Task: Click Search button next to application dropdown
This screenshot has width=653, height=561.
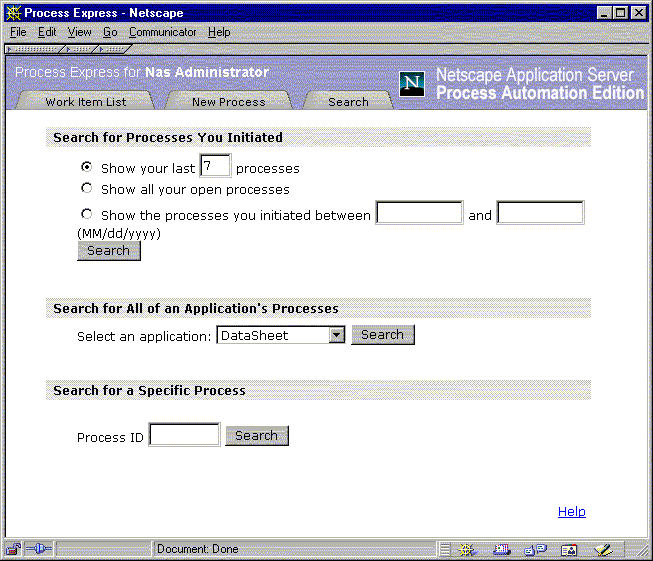Action: point(383,335)
